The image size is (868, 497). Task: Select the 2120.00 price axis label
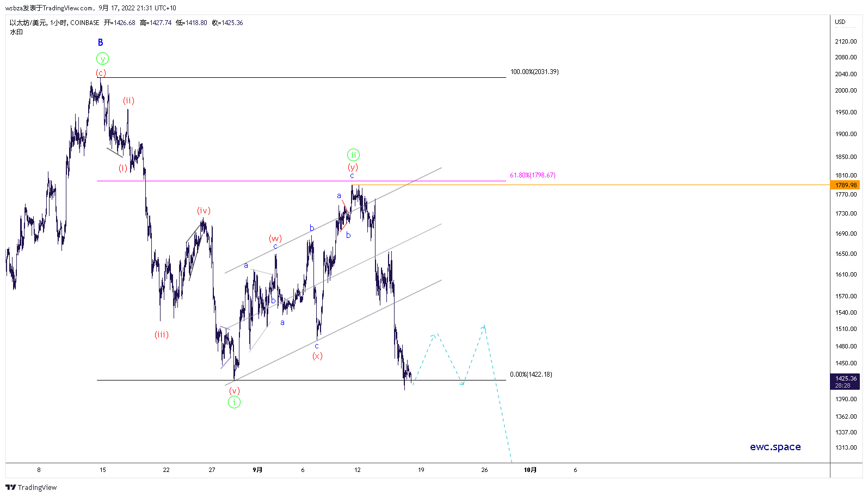coord(846,41)
